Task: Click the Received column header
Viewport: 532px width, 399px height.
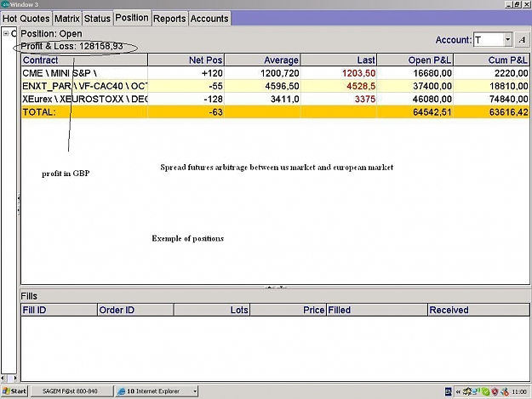Action: pos(478,310)
